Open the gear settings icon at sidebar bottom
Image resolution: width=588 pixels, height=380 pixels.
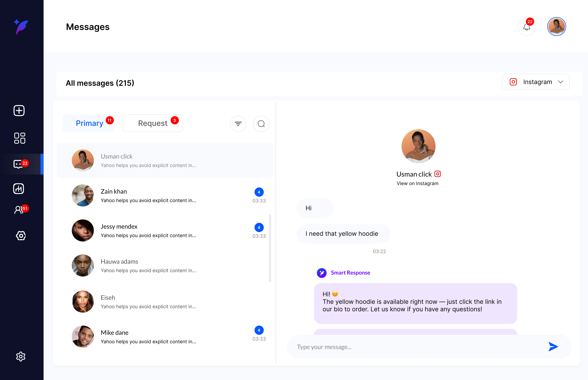(x=21, y=357)
